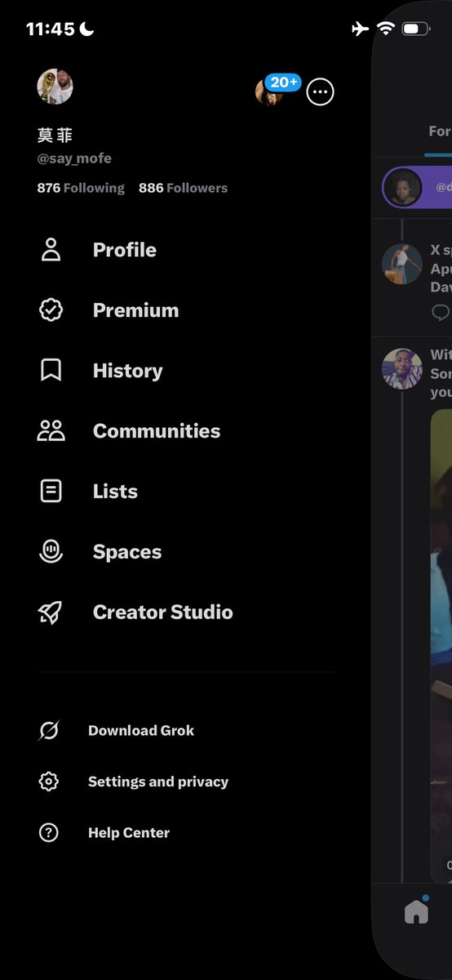The width and height of the screenshot is (452, 980).
Task: Select the For you tab in the timeline
Action: pos(439,131)
